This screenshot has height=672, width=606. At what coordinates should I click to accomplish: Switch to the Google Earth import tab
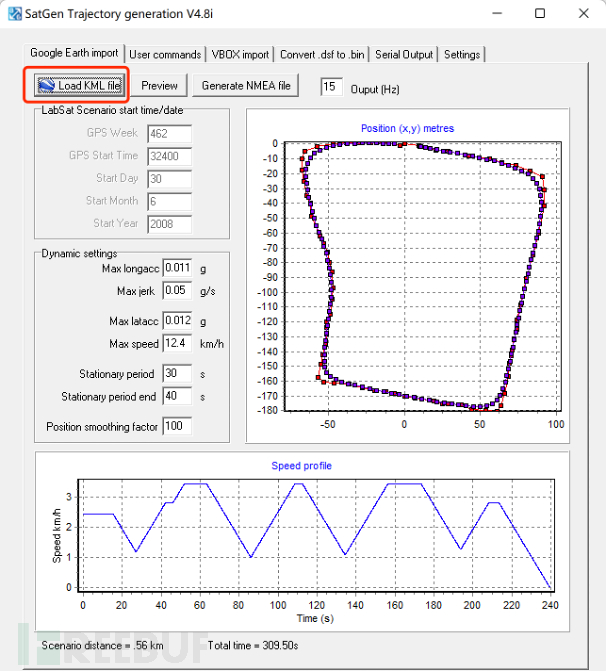point(74,53)
